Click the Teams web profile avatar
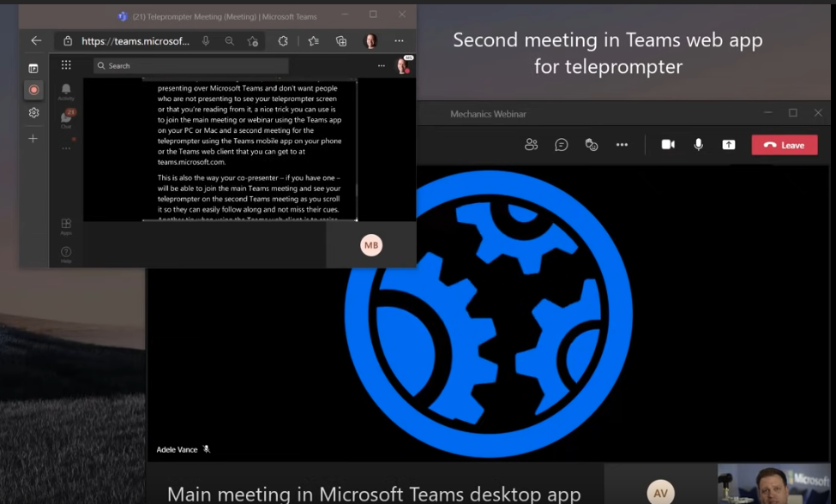Screen dimensions: 836x504 [x=402, y=65]
